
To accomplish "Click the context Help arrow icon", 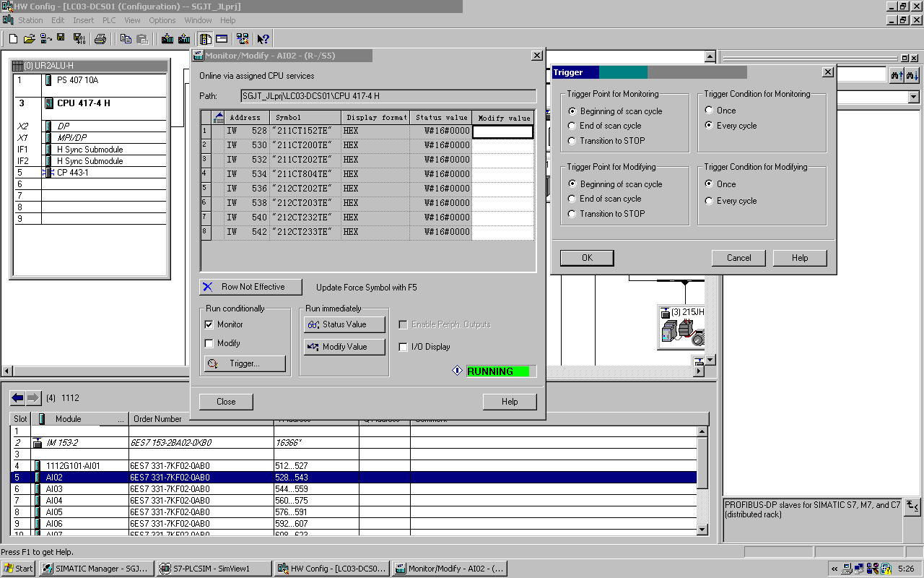I will point(263,38).
